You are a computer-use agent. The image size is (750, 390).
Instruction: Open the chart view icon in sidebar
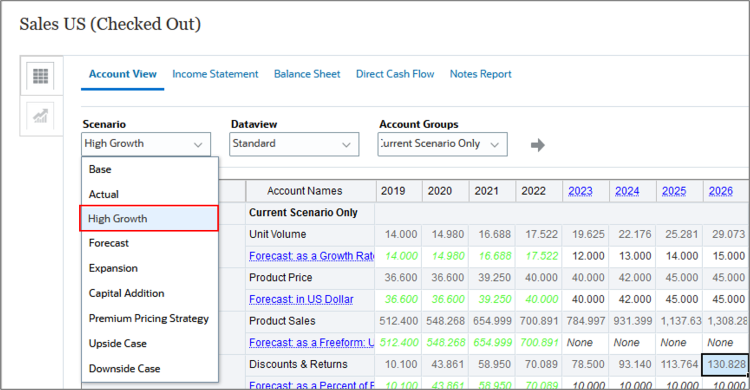[41, 116]
